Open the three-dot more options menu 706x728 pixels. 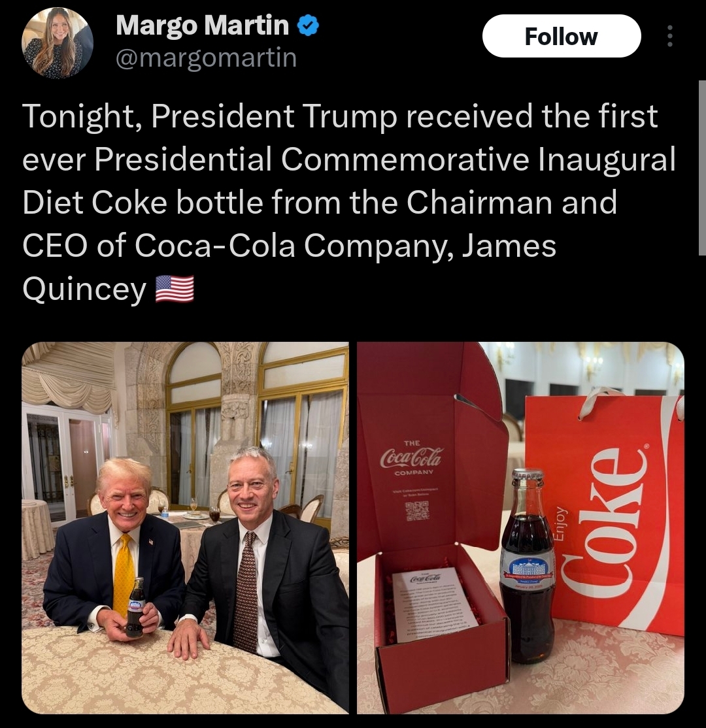click(x=669, y=36)
